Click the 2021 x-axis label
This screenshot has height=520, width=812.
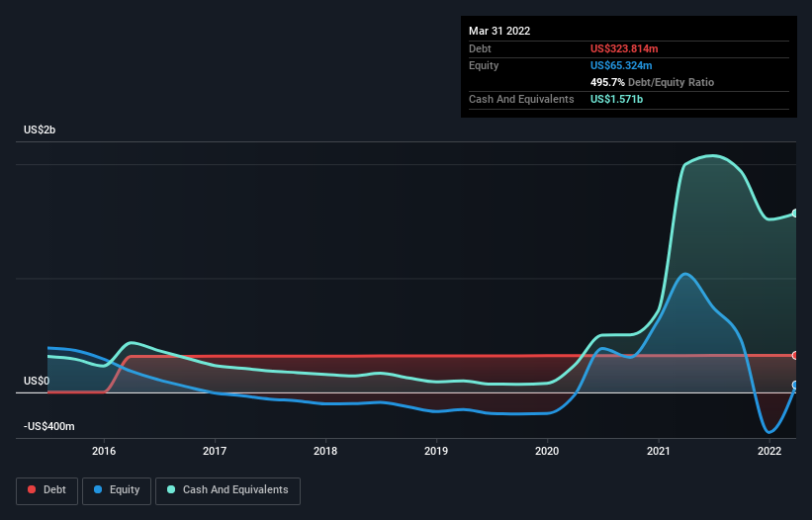tap(658, 451)
